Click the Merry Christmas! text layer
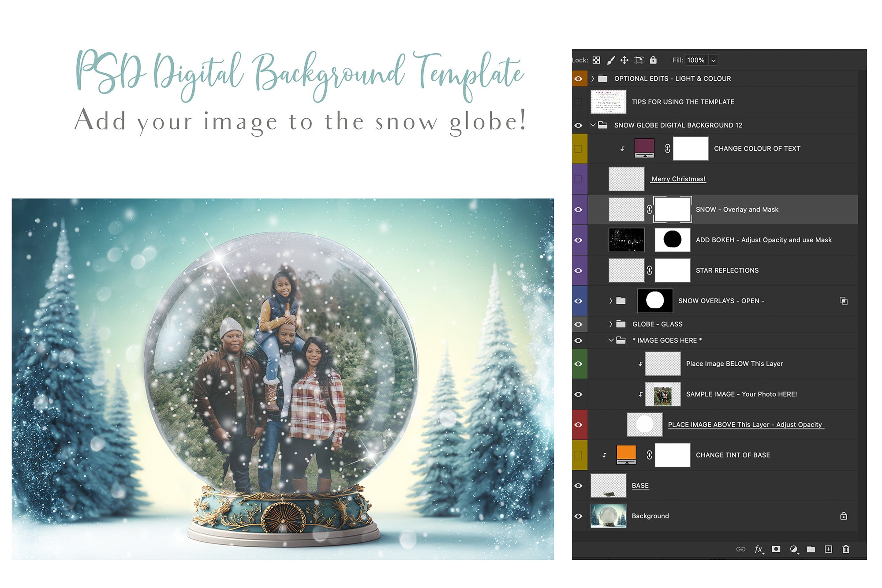 [x=678, y=179]
